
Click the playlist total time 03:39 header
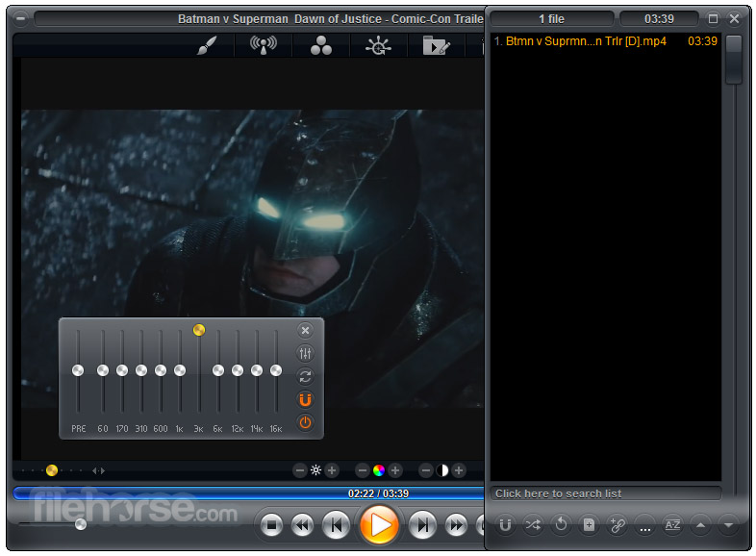pyautogui.click(x=659, y=19)
